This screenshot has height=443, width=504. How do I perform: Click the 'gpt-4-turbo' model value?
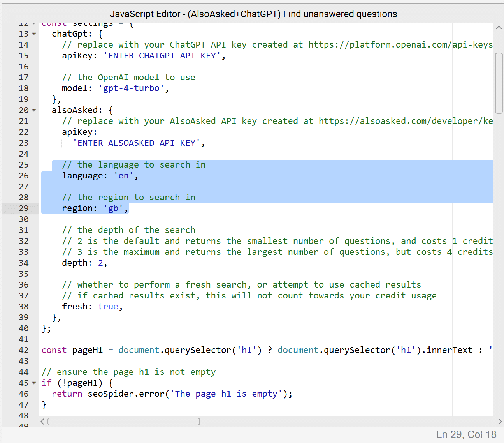[131, 88]
